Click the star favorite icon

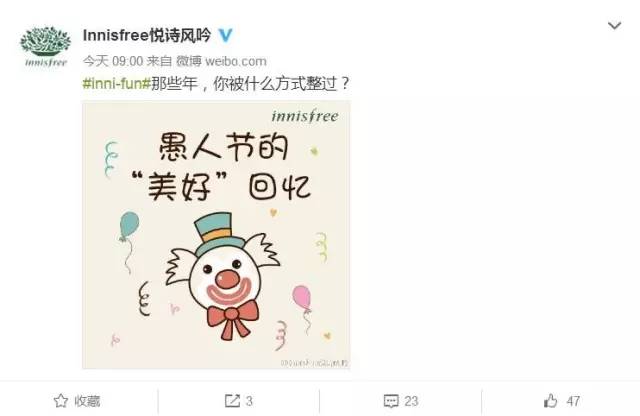[61, 400]
